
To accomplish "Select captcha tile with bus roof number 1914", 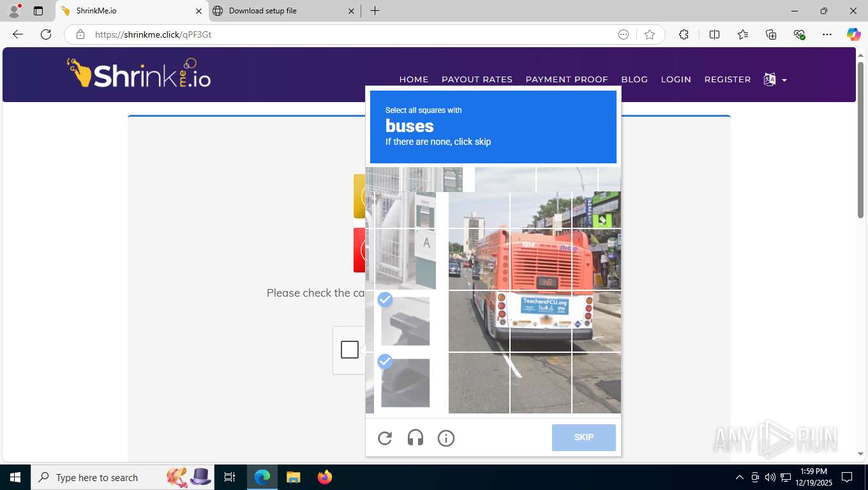I will click(541, 259).
